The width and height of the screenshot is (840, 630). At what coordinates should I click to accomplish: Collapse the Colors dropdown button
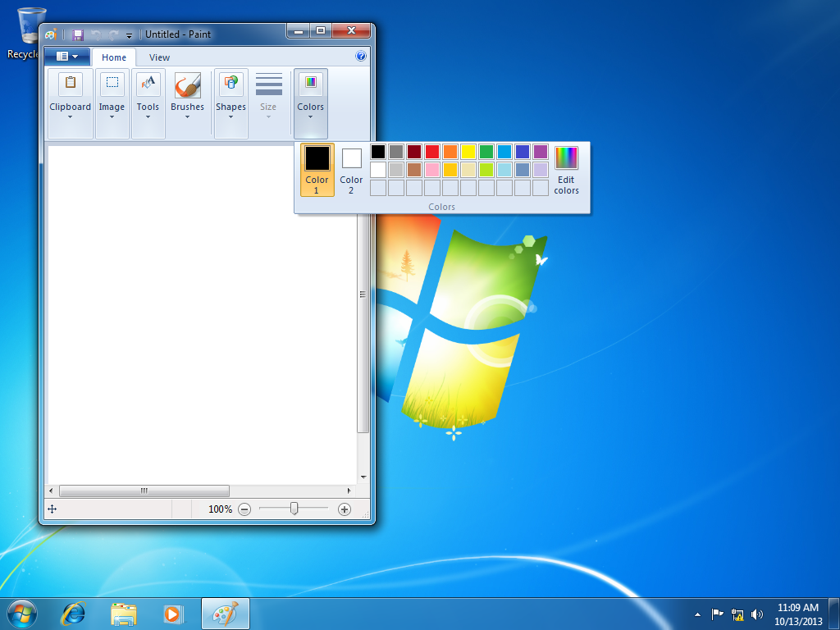click(x=311, y=103)
